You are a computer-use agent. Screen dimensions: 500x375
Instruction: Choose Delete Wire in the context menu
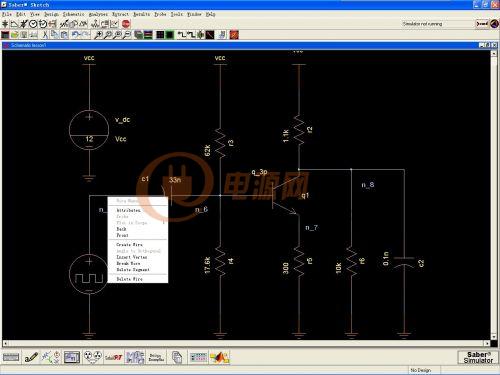[x=129, y=279]
